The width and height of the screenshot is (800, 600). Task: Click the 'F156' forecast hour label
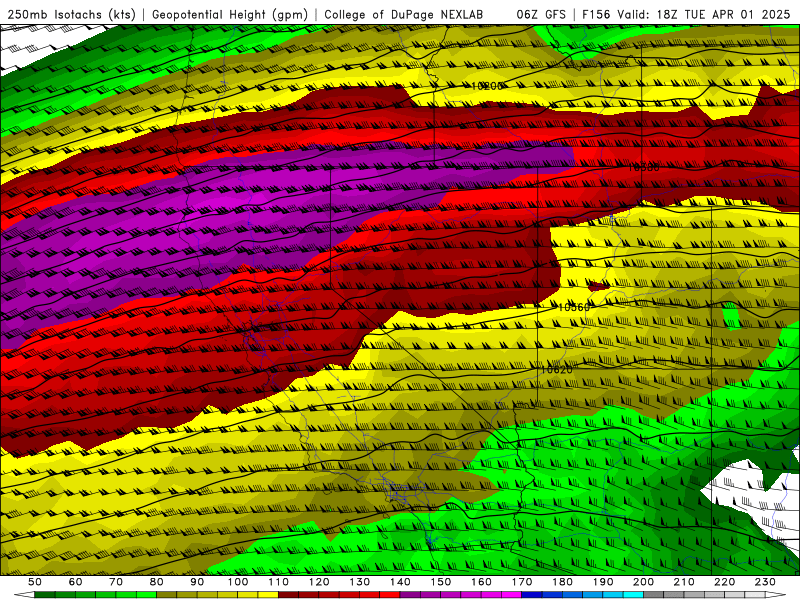[x=596, y=15]
